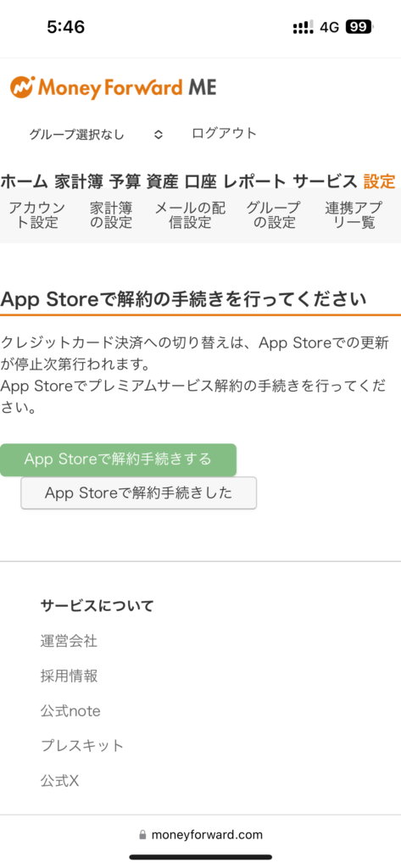The width and height of the screenshot is (401, 868).
Task: View the 連携アプリ一覧 sub-tab
Action: 354,215
